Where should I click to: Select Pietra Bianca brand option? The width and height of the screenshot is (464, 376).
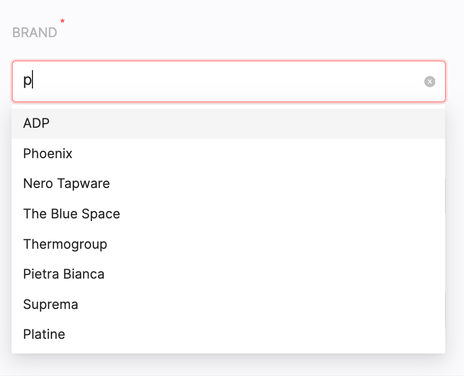[228, 274]
